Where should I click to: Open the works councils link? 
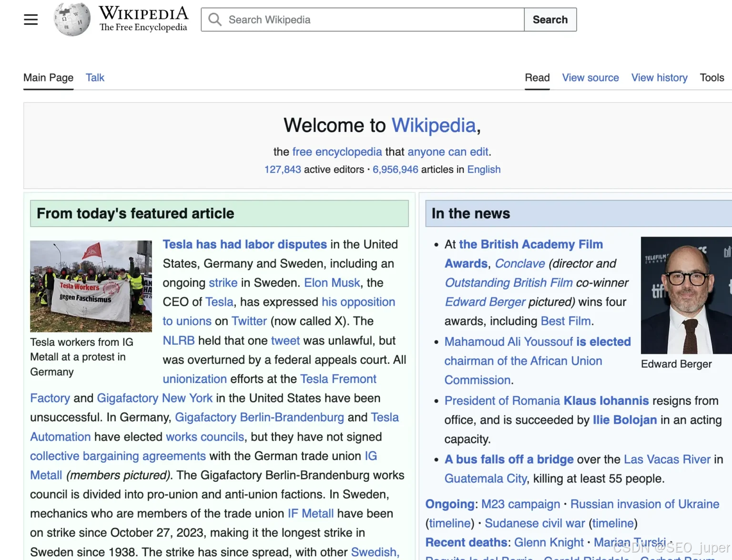point(205,437)
